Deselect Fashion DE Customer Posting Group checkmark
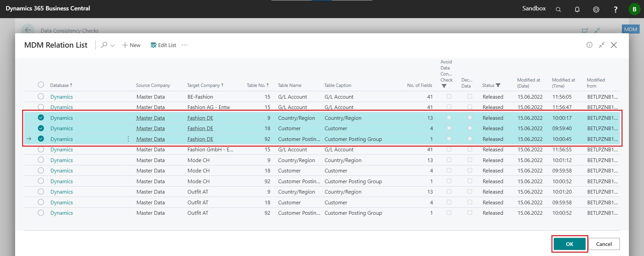 (41, 139)
